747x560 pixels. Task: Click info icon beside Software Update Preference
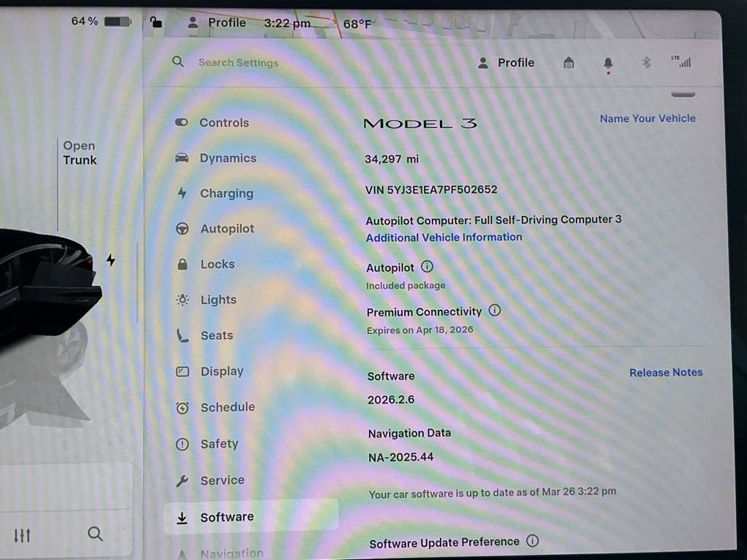(x=532, y=541)
